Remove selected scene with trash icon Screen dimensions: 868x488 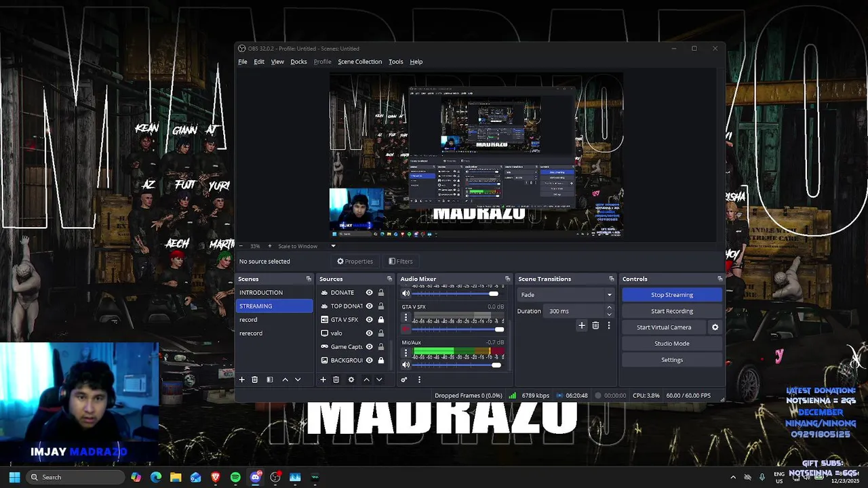coord(255,380)
